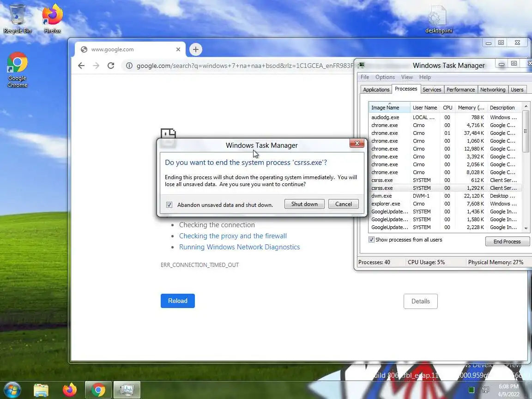Click the Processes: 40 status entry
The image size is (532, 399).
pyautogui.click(x=374, y=262)
